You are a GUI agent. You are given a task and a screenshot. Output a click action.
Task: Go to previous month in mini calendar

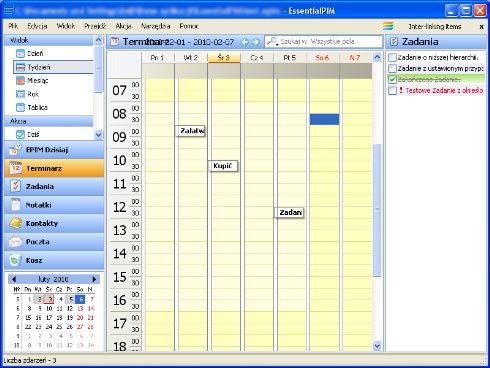click(x=14, y=279)
